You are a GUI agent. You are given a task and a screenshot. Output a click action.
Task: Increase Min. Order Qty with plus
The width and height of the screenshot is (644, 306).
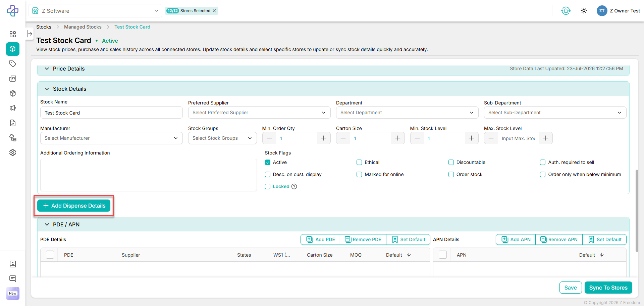(324, 138)
